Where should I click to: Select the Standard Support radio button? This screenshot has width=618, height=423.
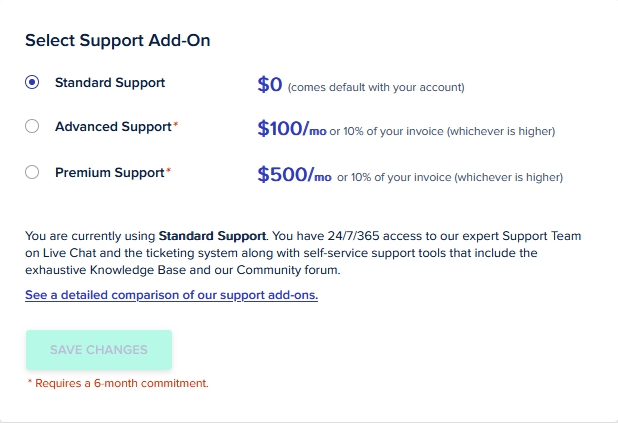[32, 83]
